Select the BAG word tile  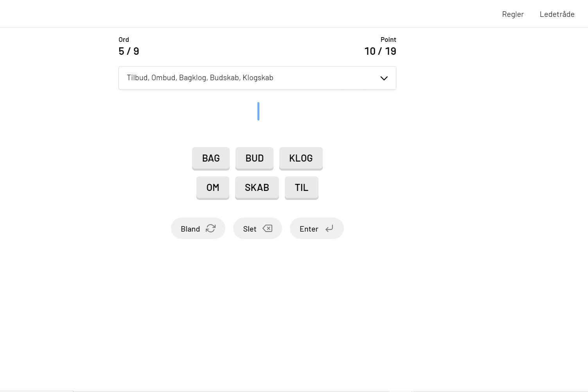[211, 158]
